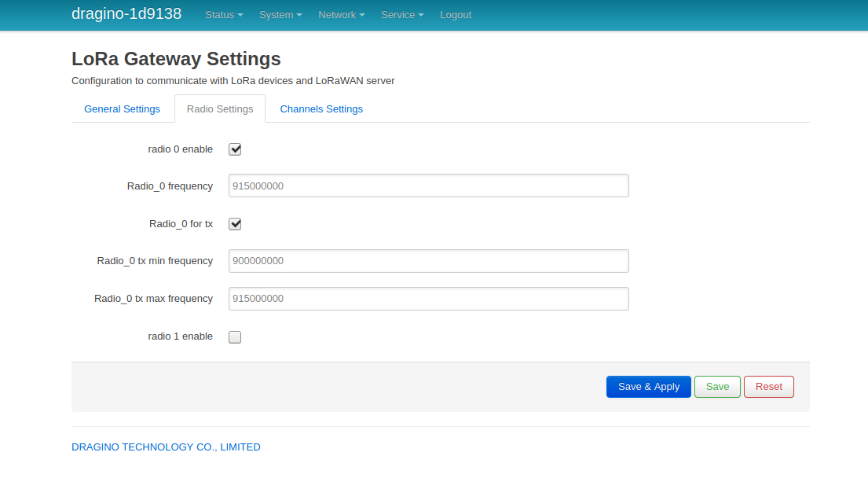Visit the Dragino Technology Co., Limited link
The image size is (868, 478).
166,447
